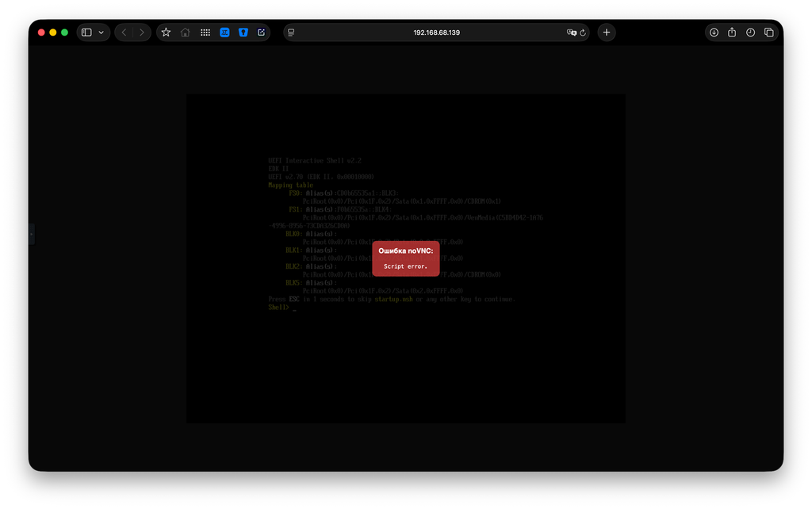This screenshot has width=812, height=509.
Task: Reload the current page
Action: click(x=583, y=32)
